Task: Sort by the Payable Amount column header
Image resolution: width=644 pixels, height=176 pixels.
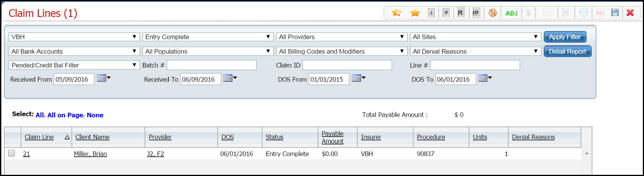Action: (x=333, y=137)
